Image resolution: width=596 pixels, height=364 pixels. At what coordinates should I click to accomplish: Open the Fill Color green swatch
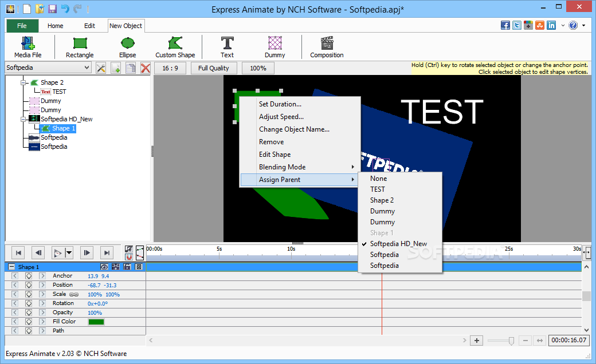[96, 322]
